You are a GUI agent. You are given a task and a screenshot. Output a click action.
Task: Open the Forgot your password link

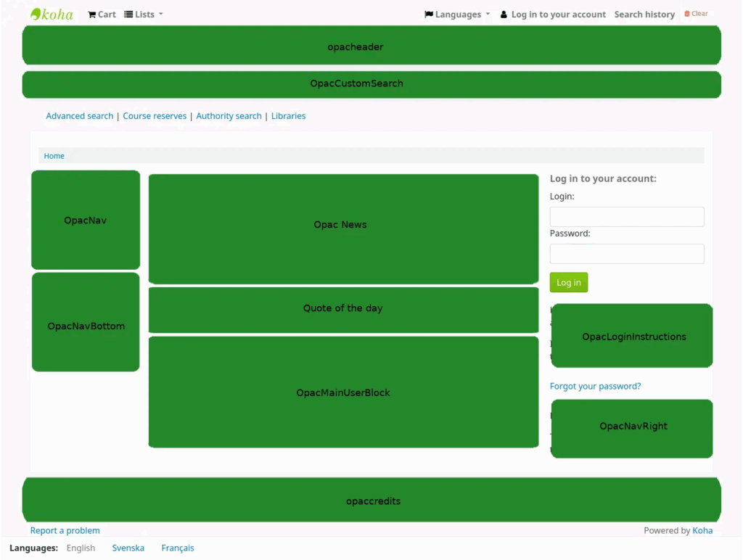(595, 386)
